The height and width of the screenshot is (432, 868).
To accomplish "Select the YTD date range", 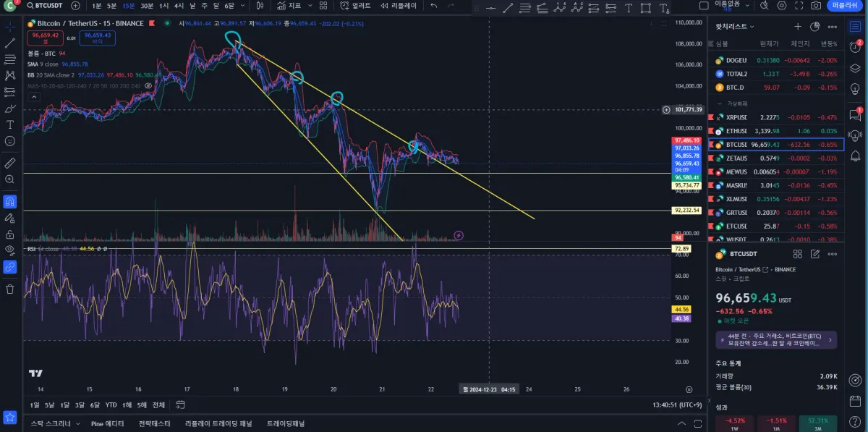I will pyautogui.click(x=111, y=405).
